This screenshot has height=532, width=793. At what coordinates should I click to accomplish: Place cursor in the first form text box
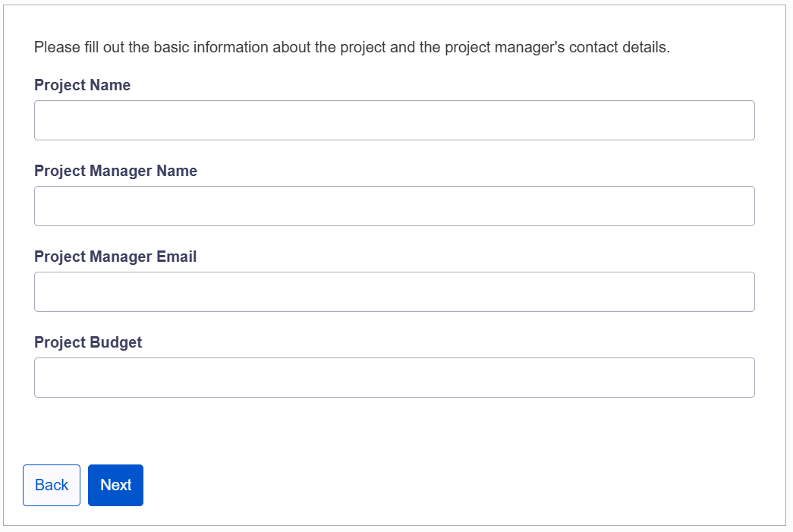coord(394,120)
